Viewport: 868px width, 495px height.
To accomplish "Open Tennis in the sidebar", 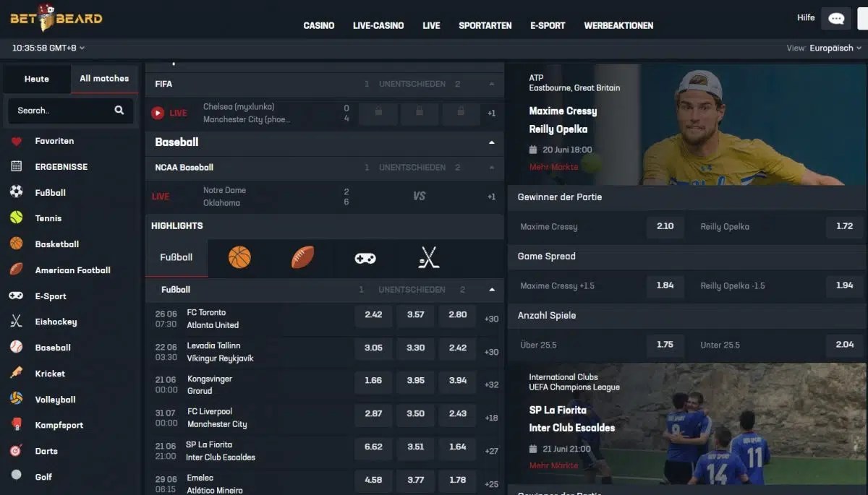I will click(48, 218).
